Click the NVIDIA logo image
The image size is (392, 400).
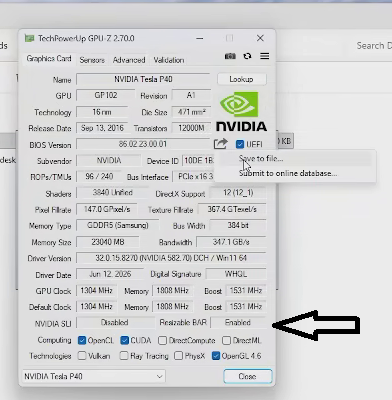pyautogui.click(x=241, y=111)
